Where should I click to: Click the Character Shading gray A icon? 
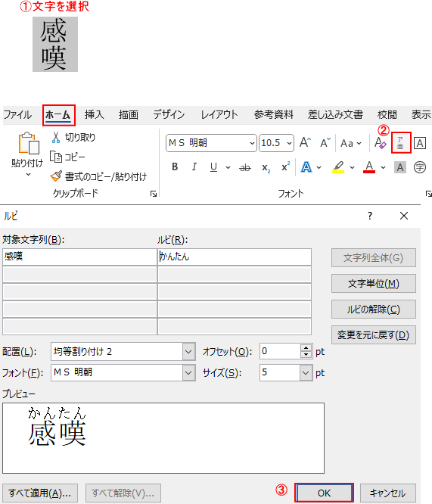point(400,167)
